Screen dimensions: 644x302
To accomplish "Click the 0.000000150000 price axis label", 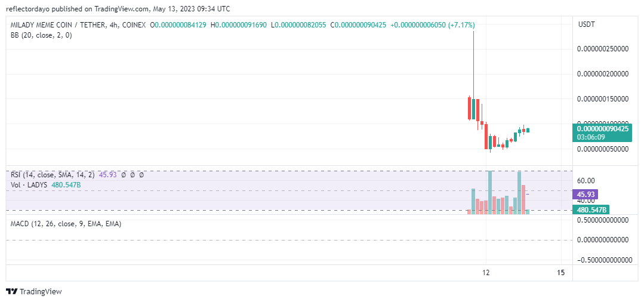I will 603,99.
